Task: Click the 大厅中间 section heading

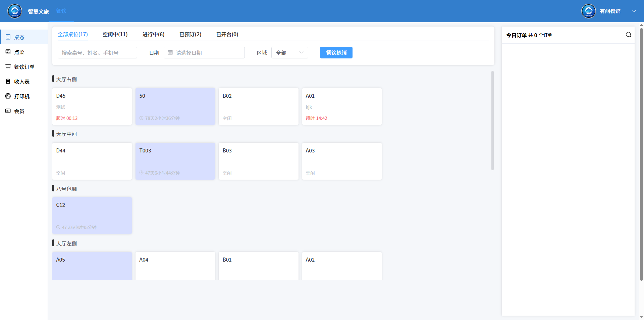Action: point(66,134)
